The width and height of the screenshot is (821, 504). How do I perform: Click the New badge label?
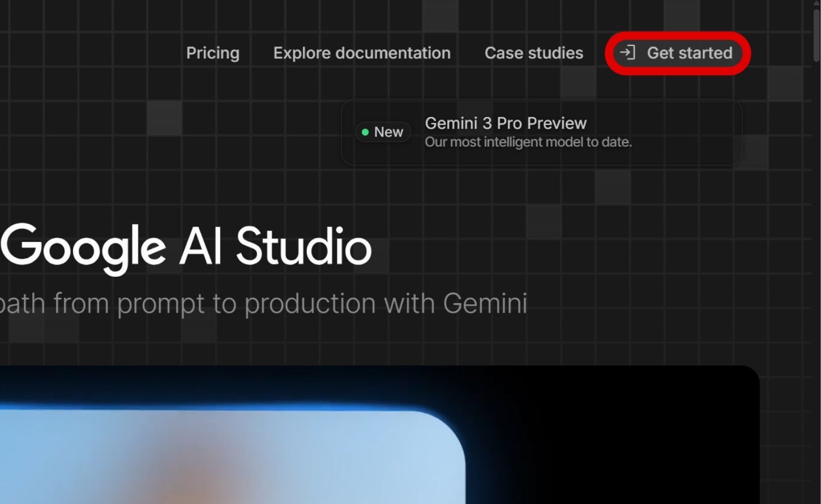(x=388, y=132)
